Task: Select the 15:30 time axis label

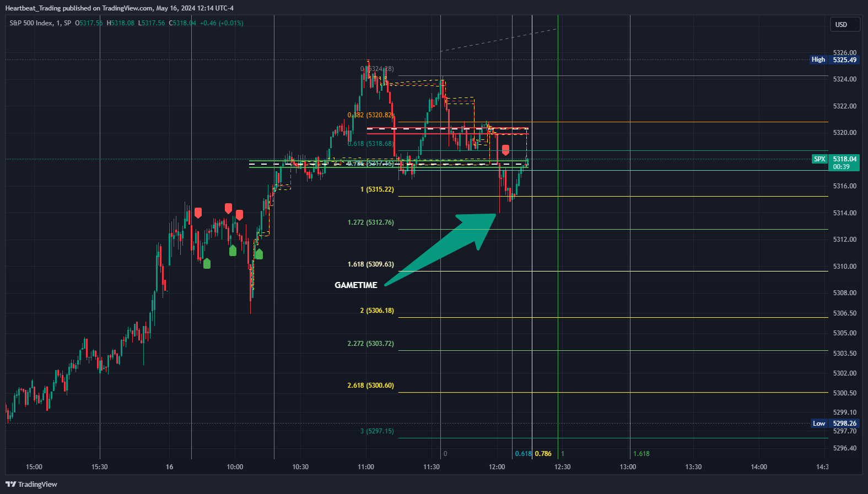Action: [99, 467]
